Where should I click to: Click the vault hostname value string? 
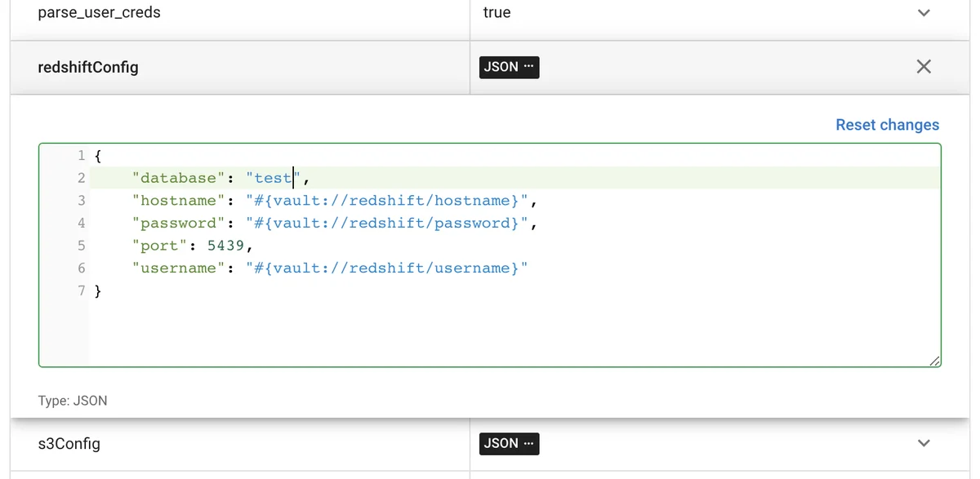pyautogui.click(x=387, y=201)
